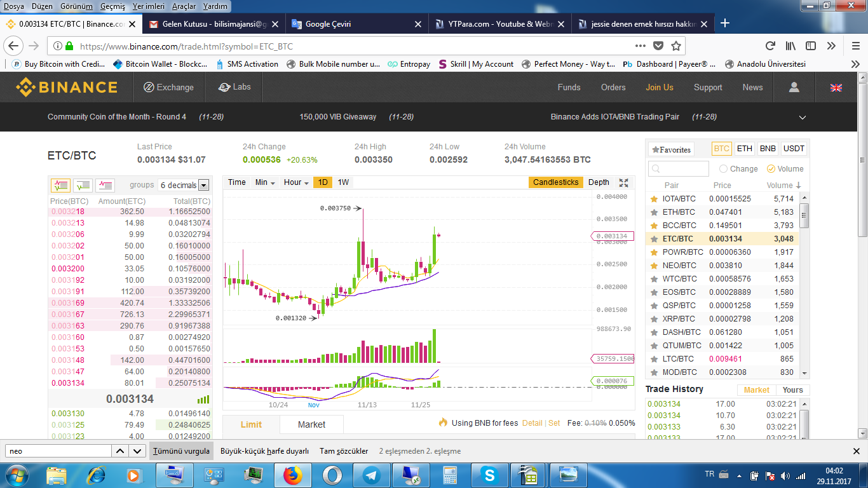Expand the announcements chevron arrow
The width and height of the screenshot is (868, 488).
pyautogui.click(x=802, y=118)
